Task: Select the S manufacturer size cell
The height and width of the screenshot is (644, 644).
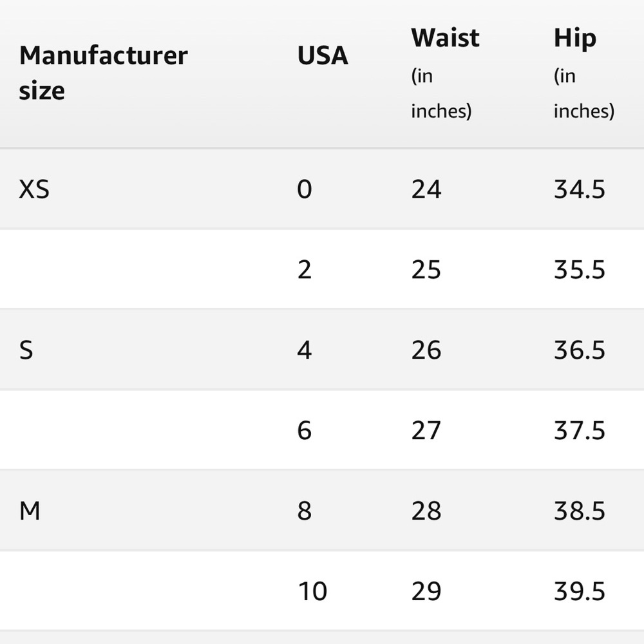Action: pos(26,350)
